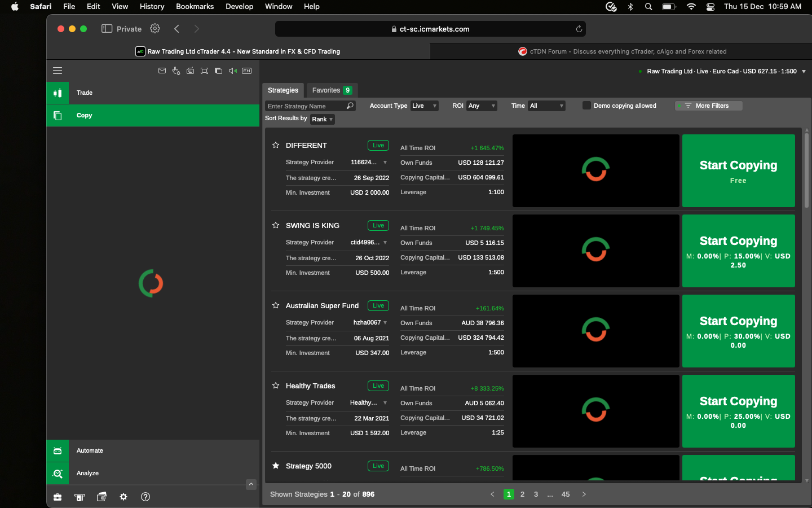Open the Develop menu

point(239,7)
